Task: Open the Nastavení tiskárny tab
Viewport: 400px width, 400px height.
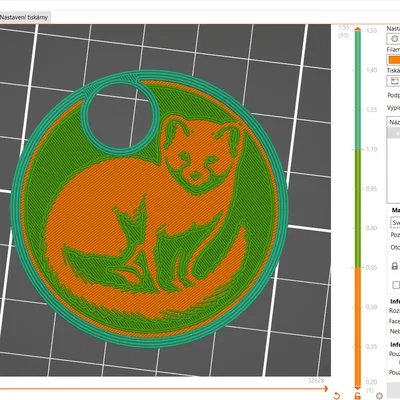Action: [24, 17]
